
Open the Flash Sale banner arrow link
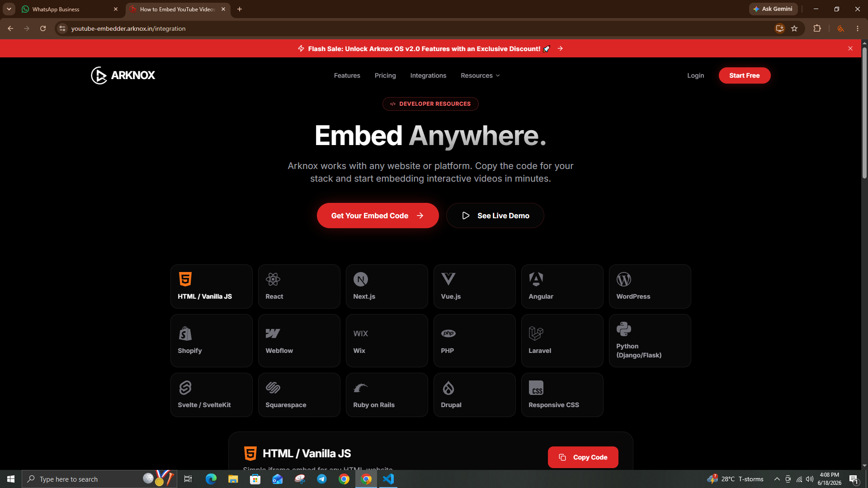pyautogui.click(x=560, y=48)
